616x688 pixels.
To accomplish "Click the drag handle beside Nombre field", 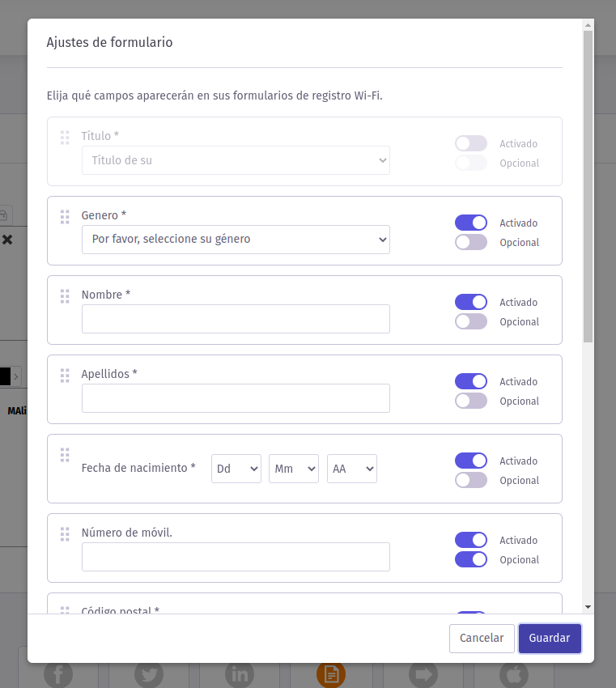I will [65, 296].
